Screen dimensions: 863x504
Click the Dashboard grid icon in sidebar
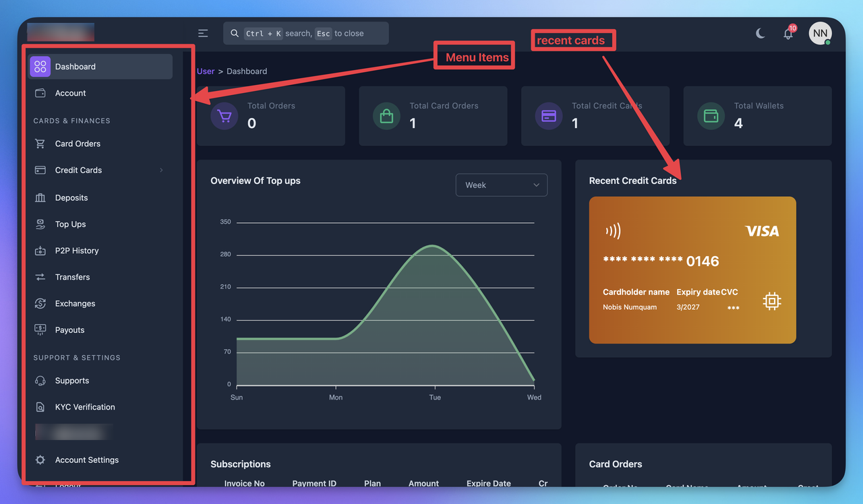click(x=40, y=67)
